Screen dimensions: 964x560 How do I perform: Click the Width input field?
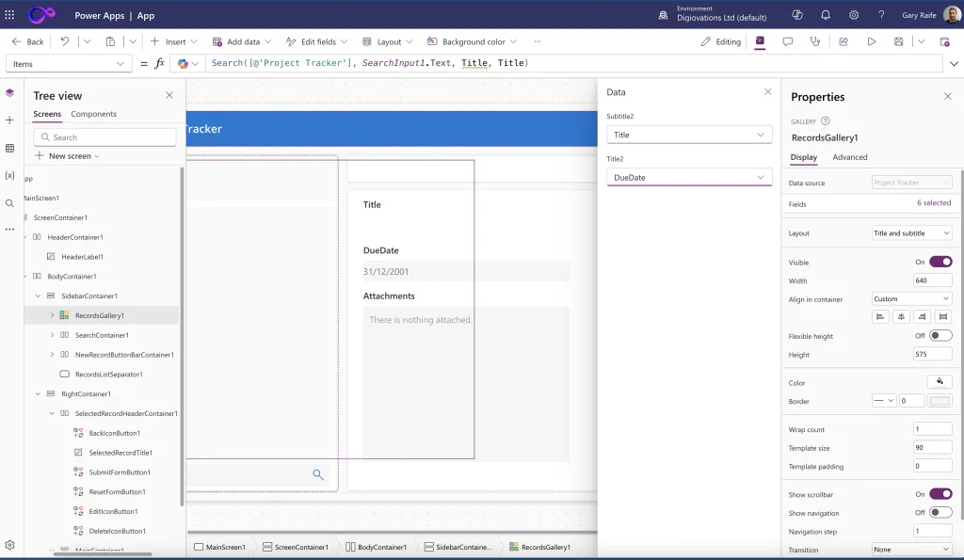[x=932, y=280]
